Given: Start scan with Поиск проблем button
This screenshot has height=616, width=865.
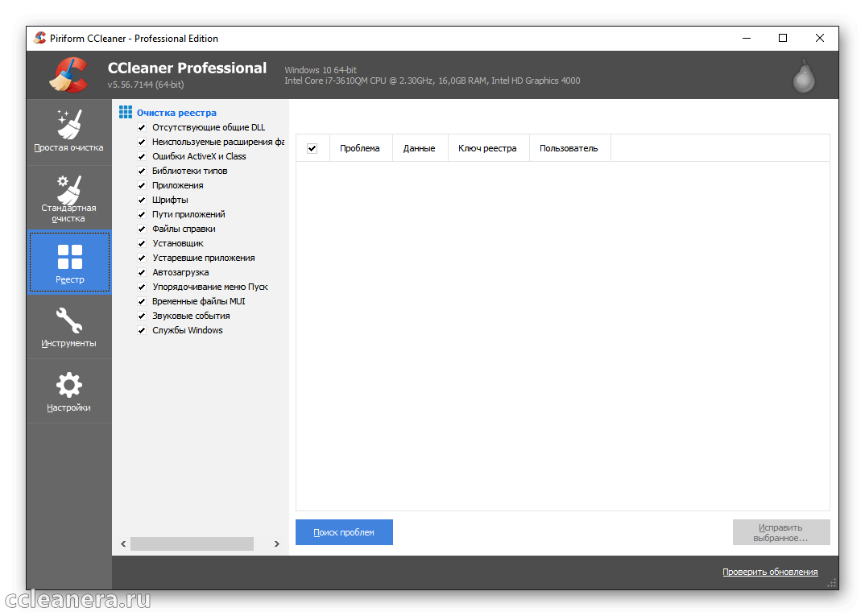Looking at the screenshot, I should point(344,532).
